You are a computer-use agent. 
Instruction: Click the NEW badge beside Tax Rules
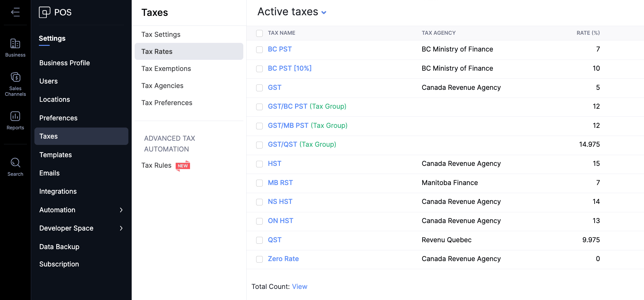tap(183, 166)
